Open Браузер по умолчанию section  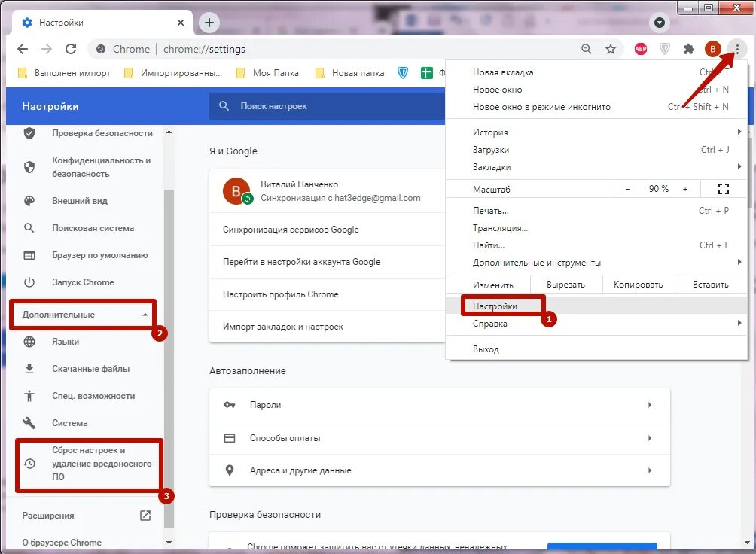pyautogui.click(x=87, y=255)
